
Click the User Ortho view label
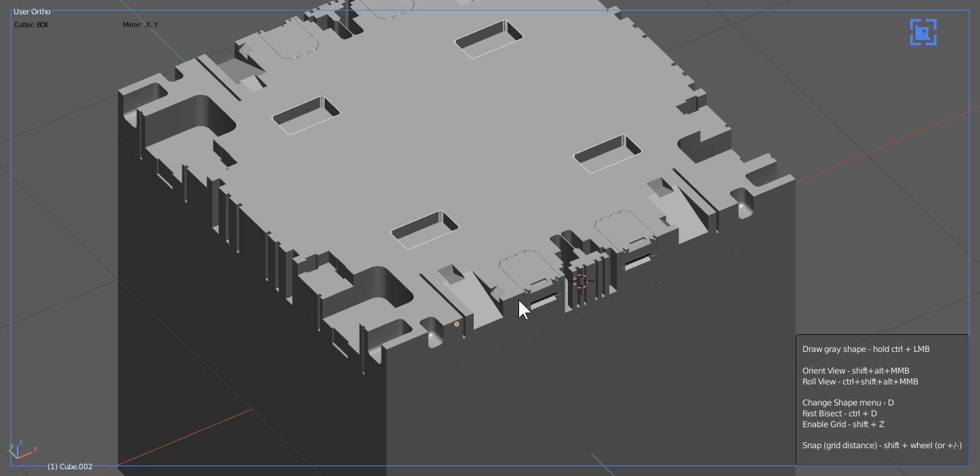click(x=32, y=12)
